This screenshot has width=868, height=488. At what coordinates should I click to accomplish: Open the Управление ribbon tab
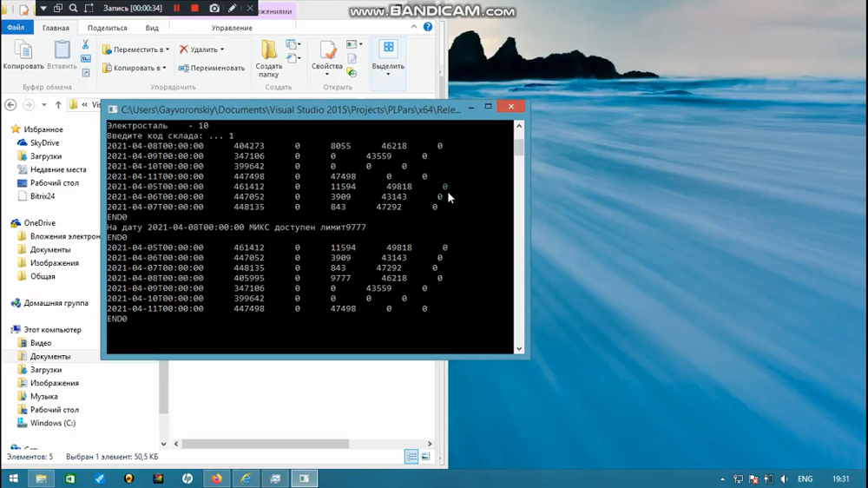point(232,28)
